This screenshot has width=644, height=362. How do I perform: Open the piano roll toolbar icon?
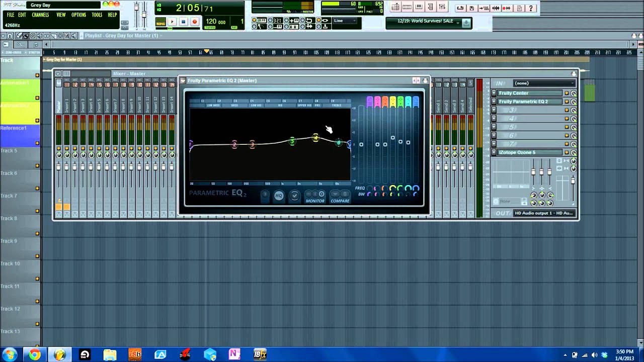point(419,7)
